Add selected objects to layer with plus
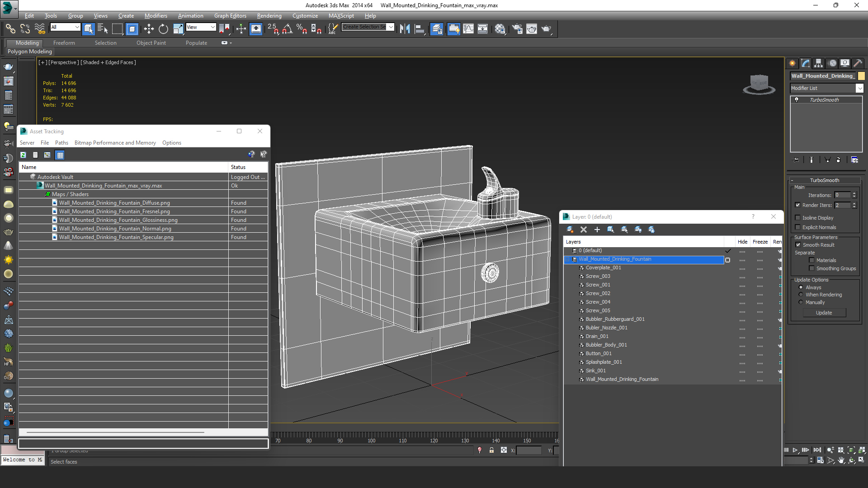The height and width of the screenshot is (488, 868). tap(597, 230)
